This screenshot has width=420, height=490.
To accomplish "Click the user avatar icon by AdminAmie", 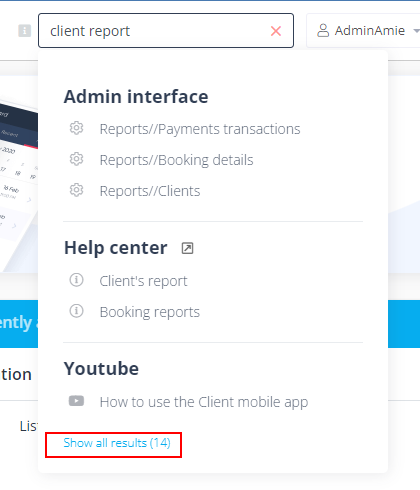I will (323, 30).
